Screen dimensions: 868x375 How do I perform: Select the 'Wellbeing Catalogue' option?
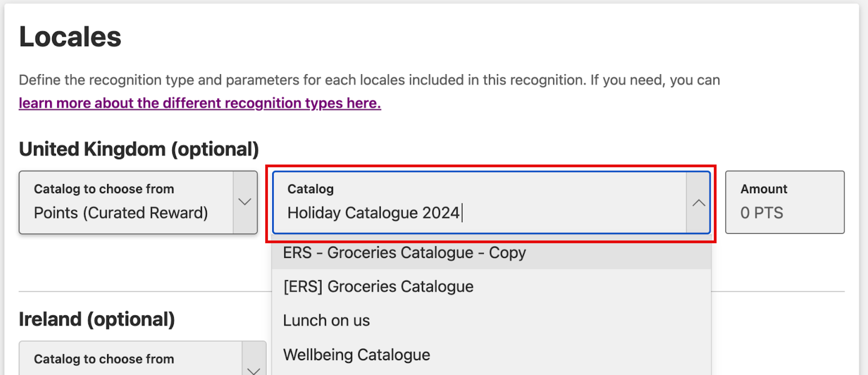357,355
